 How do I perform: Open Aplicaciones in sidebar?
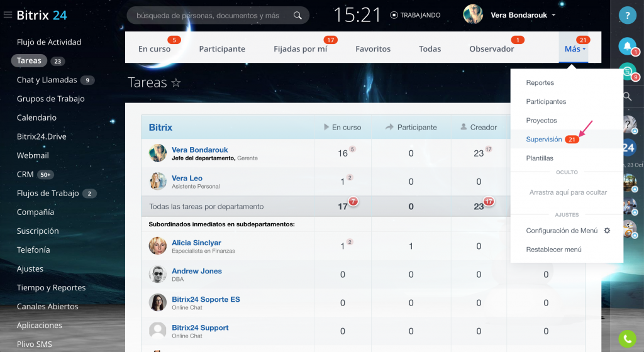[40, 326]
